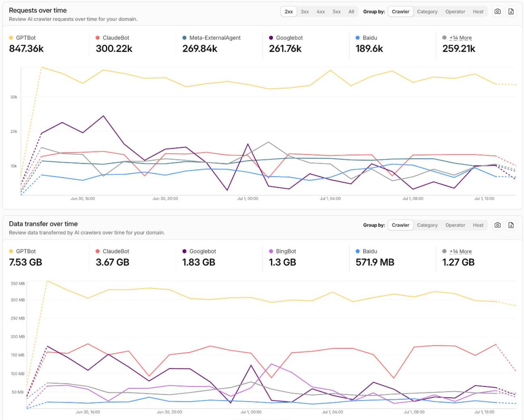The height and width of the screenshot is (420, 524).
Task: Group requests by Operator
Action: tap(455, 12)
